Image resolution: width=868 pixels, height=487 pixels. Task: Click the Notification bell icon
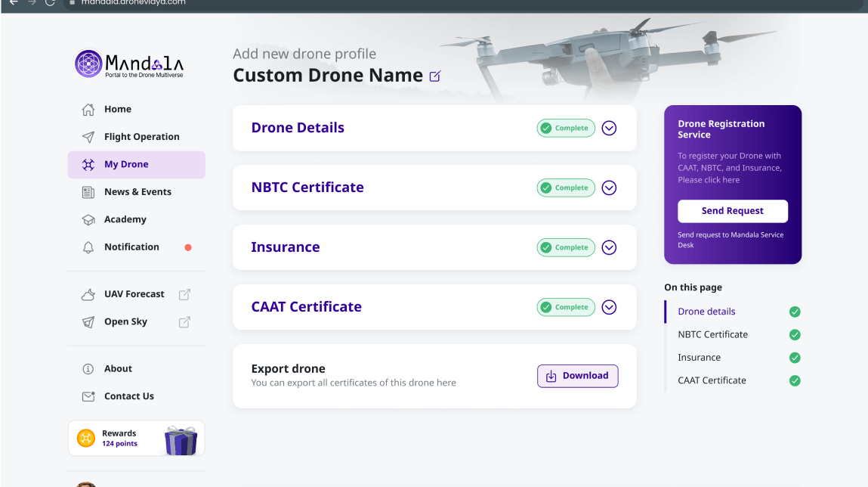point(88,247)
